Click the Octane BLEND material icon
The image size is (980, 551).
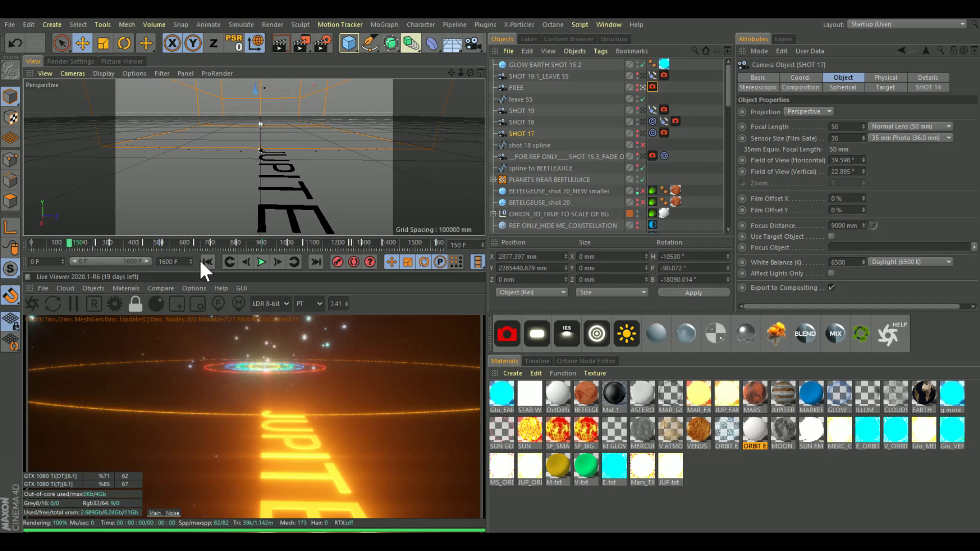(805, 334)
